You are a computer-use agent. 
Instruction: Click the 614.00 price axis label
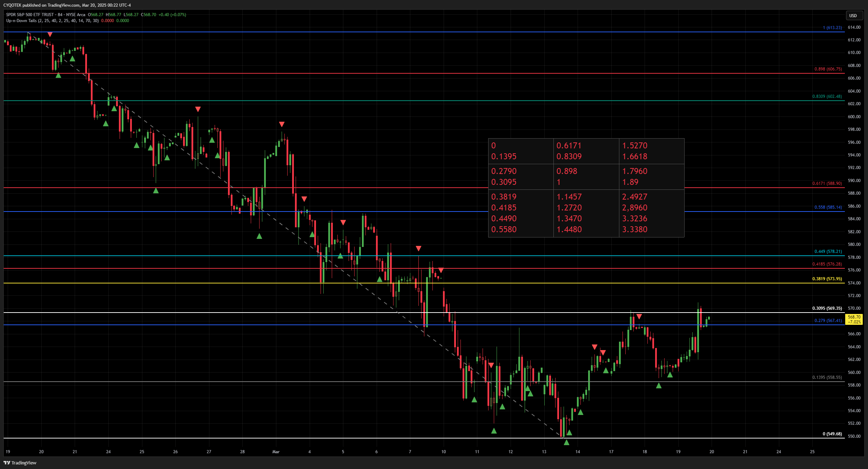[854, 27]
